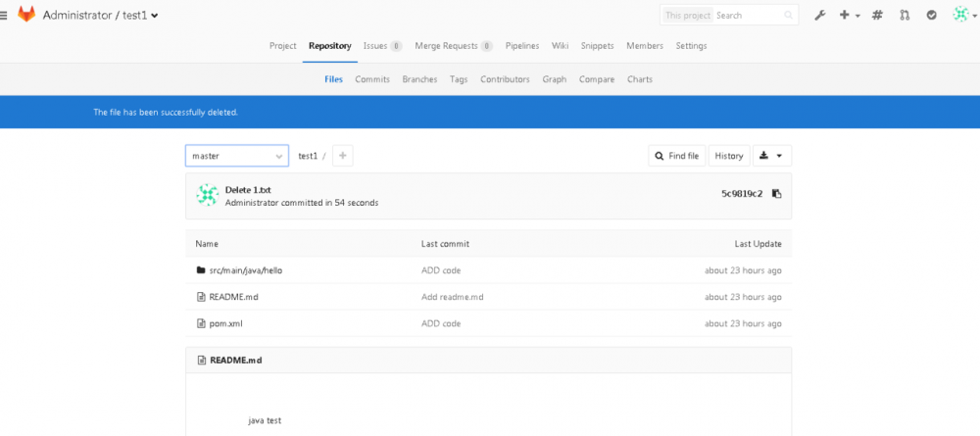Open the Admin area wrench icon
Screen dimensions: 980x436
[819, 16]
